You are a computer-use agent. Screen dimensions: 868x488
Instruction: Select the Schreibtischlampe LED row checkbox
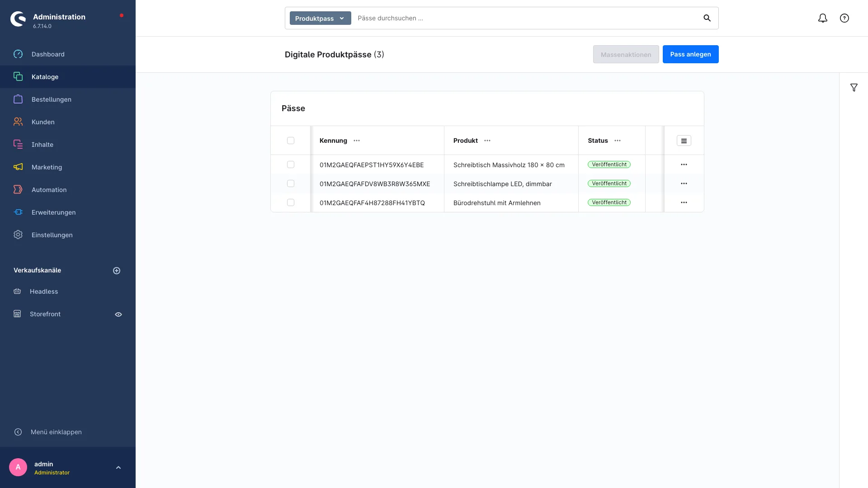[291, 183]
